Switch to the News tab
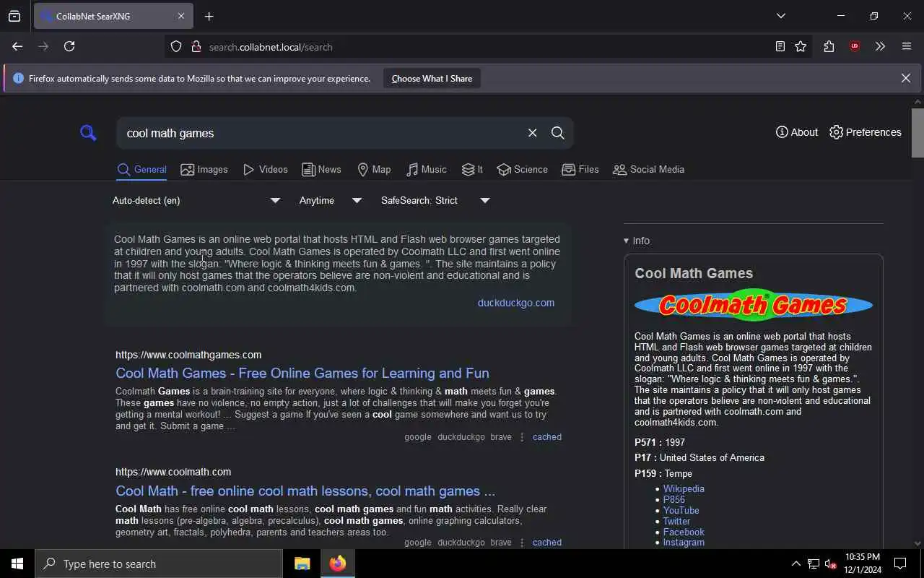The image size is (924, 578). coord(321,169)
